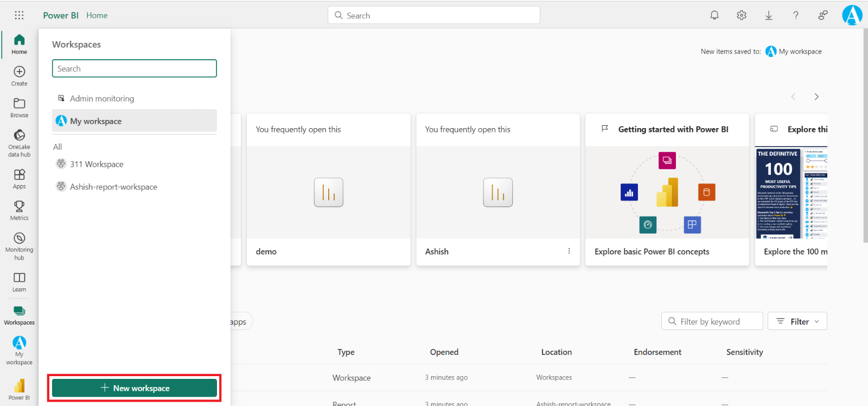Select the 311 Workspace item
The width and height of the screenshot is (868, 406).
(x=97, y=164)
